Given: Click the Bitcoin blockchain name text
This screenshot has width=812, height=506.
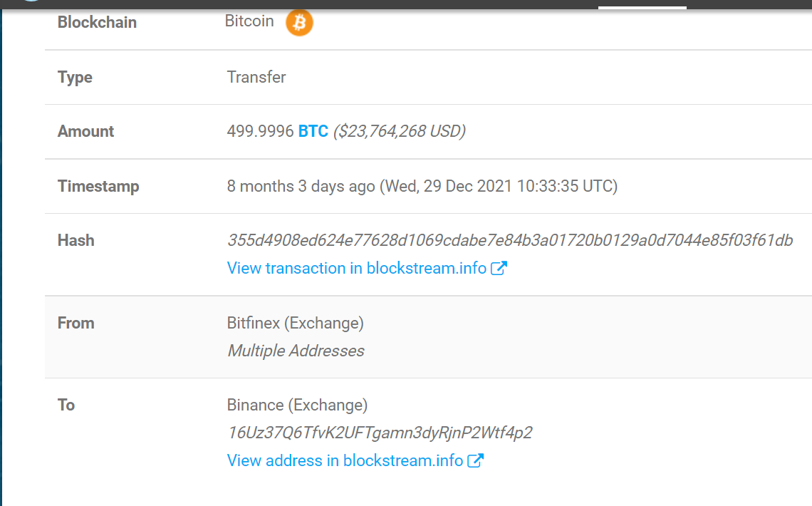Looking at the screenshot, I should pyautogui.click(x=249, y=21).
